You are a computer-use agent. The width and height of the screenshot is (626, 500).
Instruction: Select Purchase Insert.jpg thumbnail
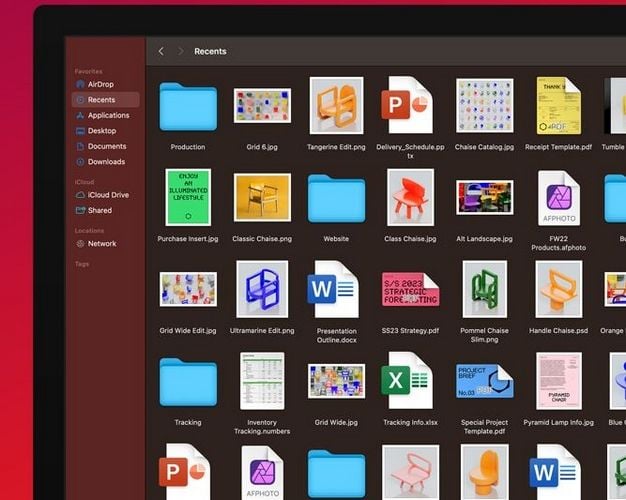pyautogui.click(x=188, y=197)
